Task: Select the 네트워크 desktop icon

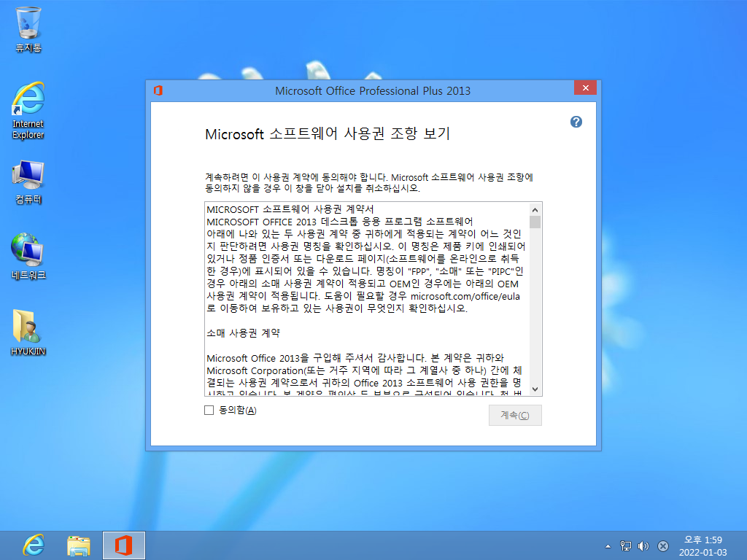Action: click(28, 256)
